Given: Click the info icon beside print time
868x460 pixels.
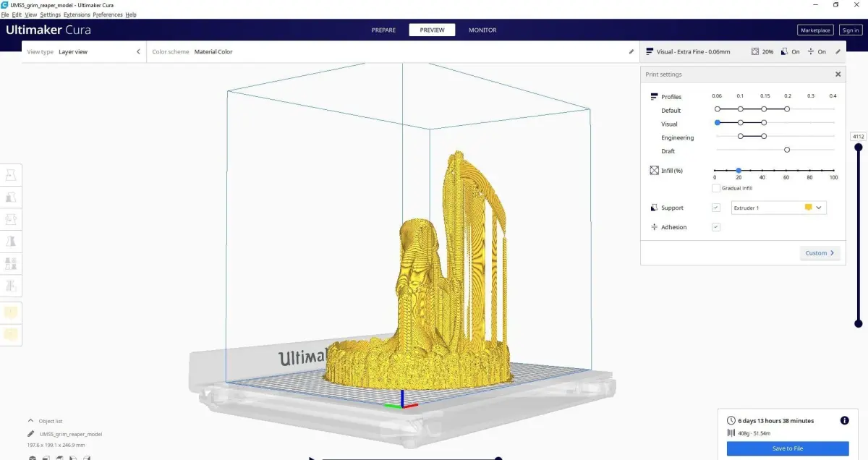Looking at the screenshot, I should coord(844,420).
